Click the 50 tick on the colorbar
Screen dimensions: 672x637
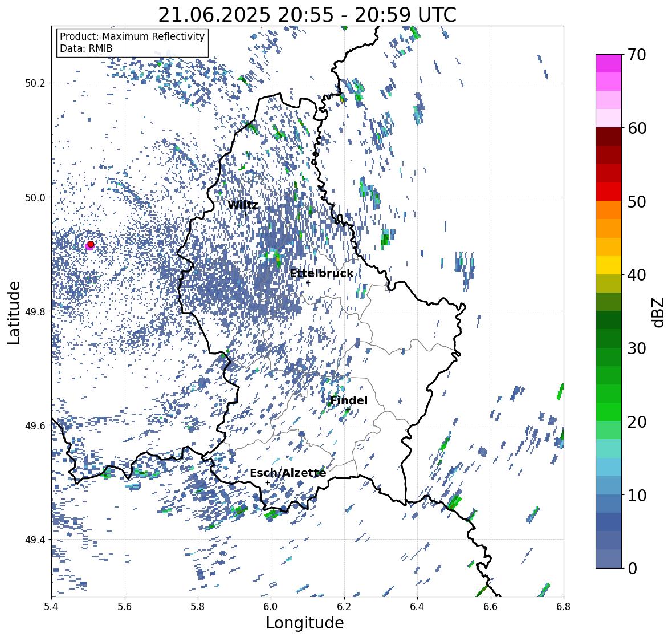[636, 201]
